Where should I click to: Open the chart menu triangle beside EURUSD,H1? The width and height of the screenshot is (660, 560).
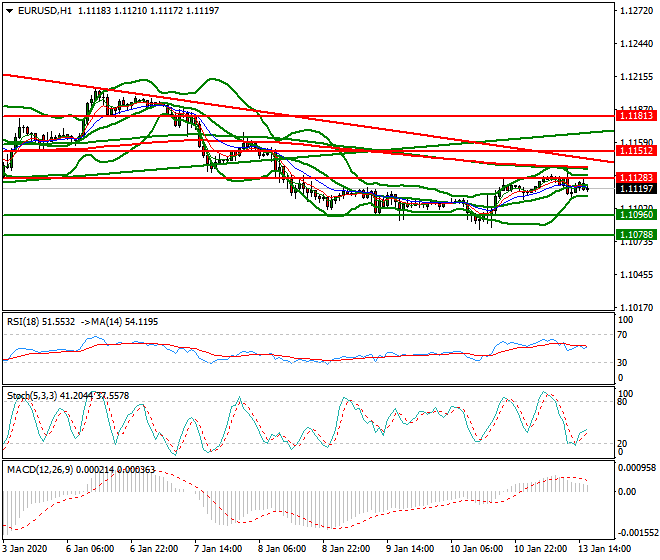click(x=9, y=11)
